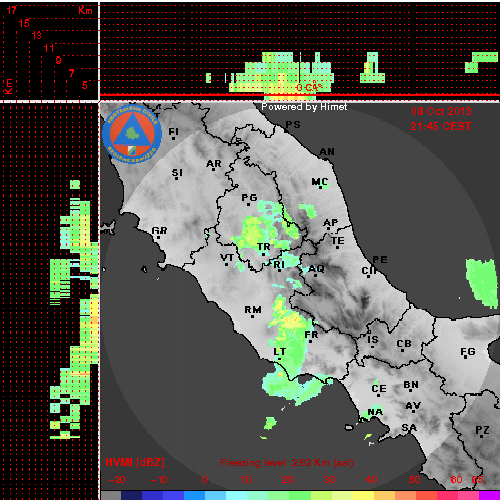Click the RI city label
Screen dimensions: 500x500
tap(279, 265)
